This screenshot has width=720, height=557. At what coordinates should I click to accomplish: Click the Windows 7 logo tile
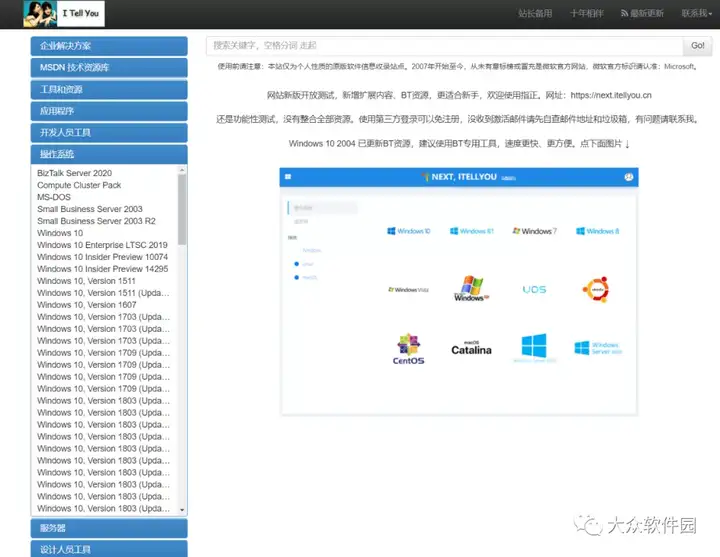point(534,231)
